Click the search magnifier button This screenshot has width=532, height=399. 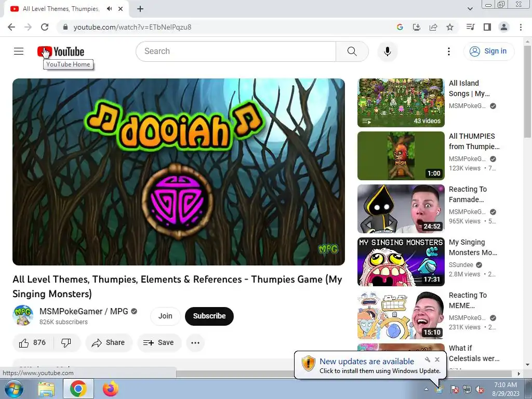click(352, 51)
